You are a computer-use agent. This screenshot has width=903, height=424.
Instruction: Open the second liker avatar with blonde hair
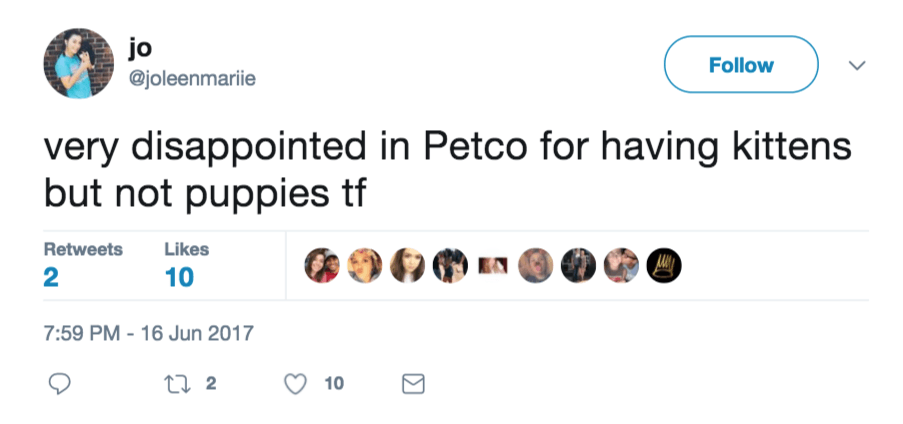[365, 265]
